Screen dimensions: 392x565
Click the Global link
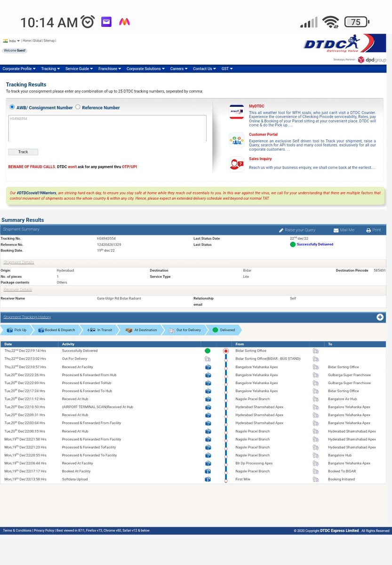tap(37, 41)
